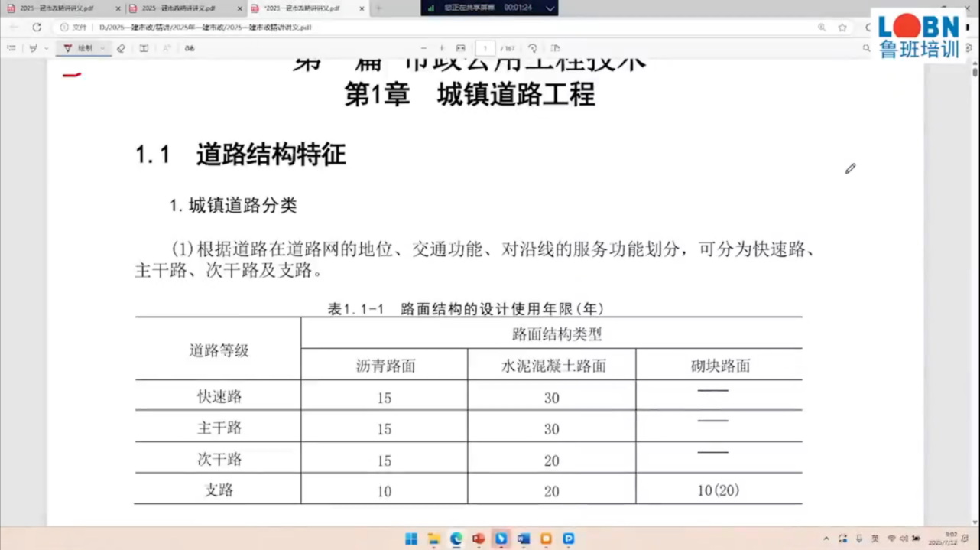Image resolution: width=980 pixels, height=550 pixels.
Task: Click the microphone tray icon
Action: 859,539
